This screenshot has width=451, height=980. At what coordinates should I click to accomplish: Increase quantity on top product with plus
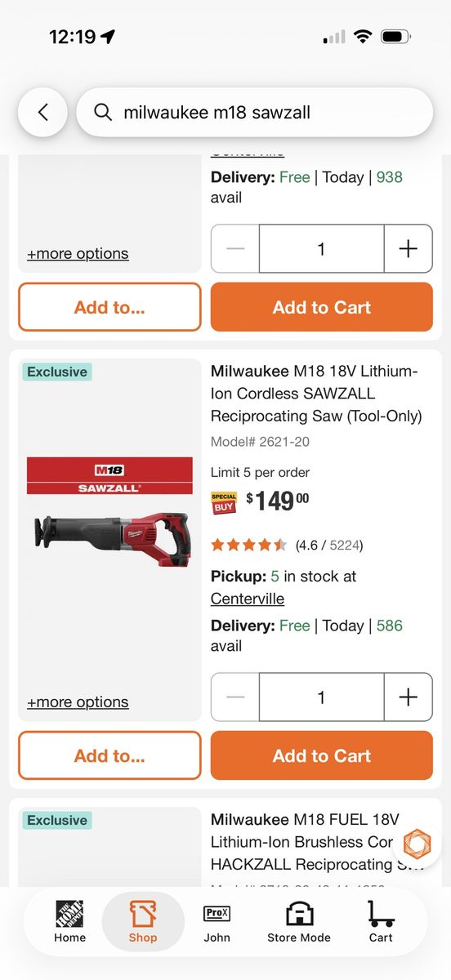pos(408,248)
